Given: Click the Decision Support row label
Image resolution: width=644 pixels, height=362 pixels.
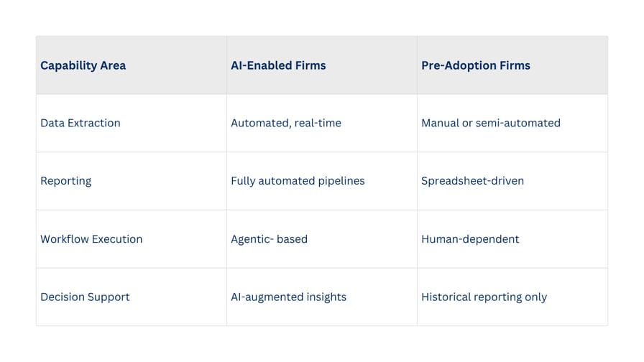Looking at the screenshot, I should [132, 297].
